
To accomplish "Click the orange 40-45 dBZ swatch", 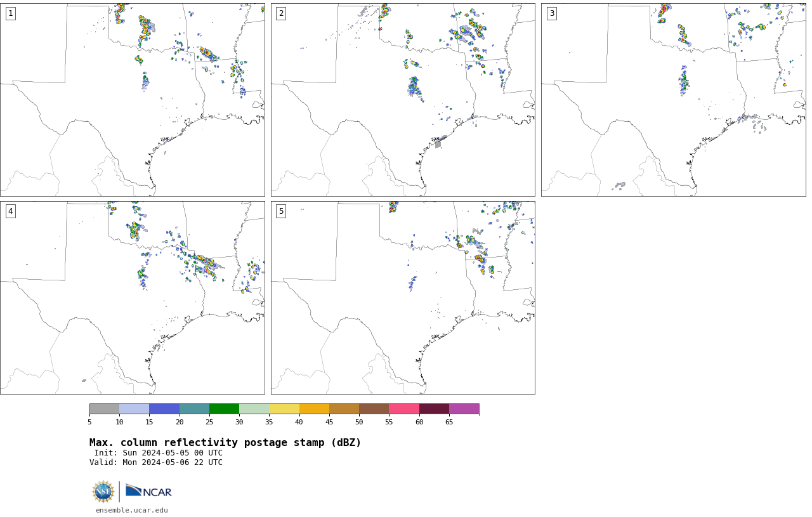I will pyautogui.click(x=314, y=409).
